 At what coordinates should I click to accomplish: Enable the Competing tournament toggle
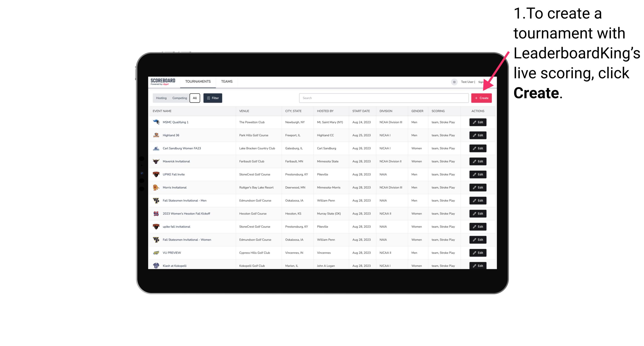pyautogui.click(x=179, y=98)
